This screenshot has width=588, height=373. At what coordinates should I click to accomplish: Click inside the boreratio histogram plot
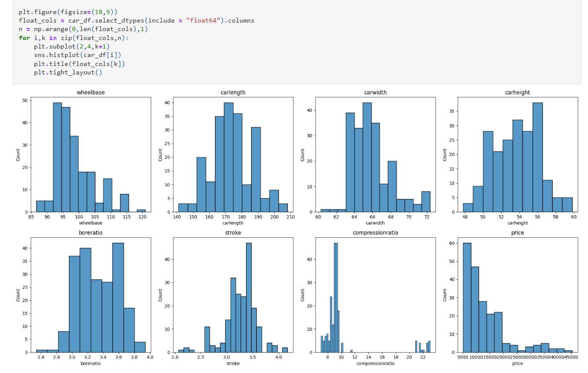click(x=91, y=295)
